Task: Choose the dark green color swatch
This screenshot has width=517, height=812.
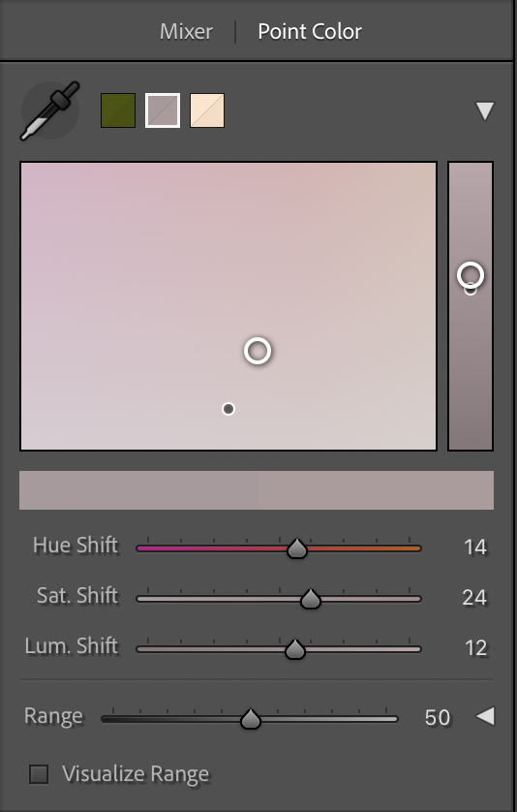Action: (x=118, y=110)
